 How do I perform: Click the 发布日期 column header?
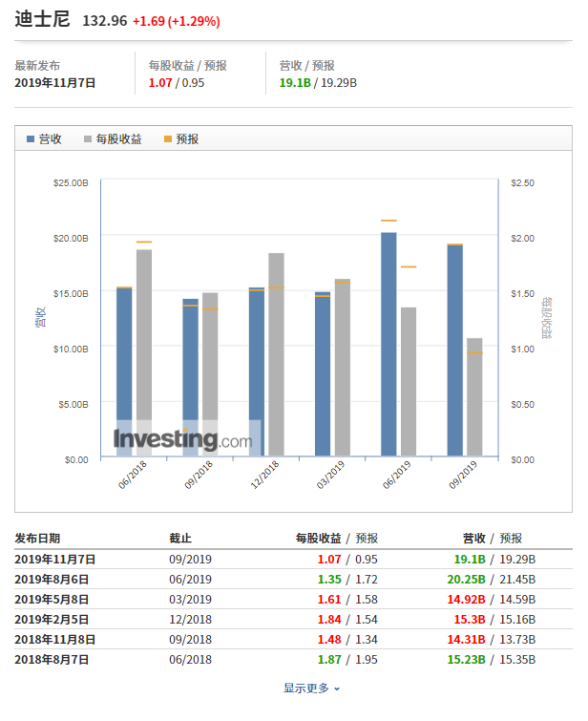[x=37, y=539]
